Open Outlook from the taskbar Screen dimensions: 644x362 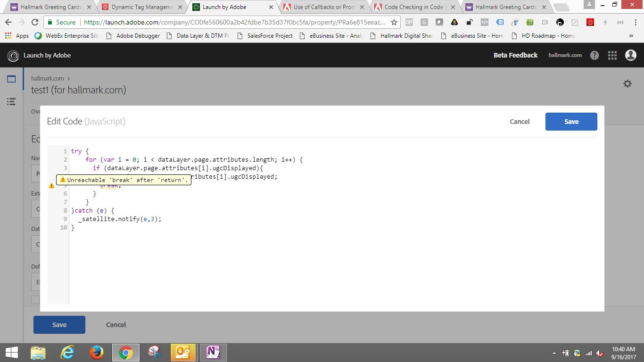(183, 353)
